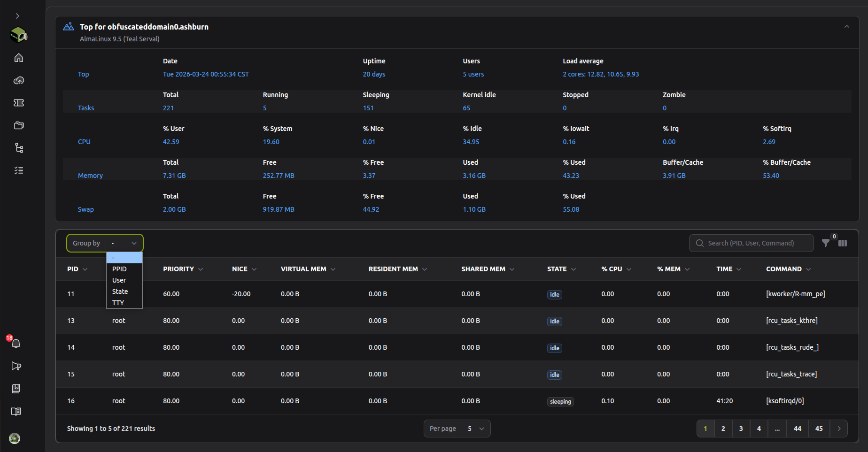Screen dimensions: 868x452
Task: Open the checklist tasks sidebar icon
Action: click(x=19, y=170)
